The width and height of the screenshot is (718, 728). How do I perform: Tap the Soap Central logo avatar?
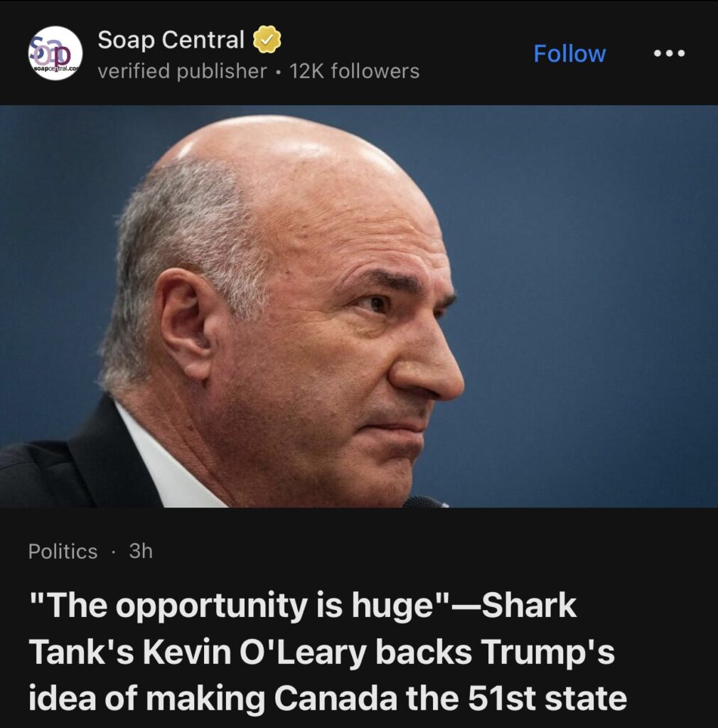[55, 53]
